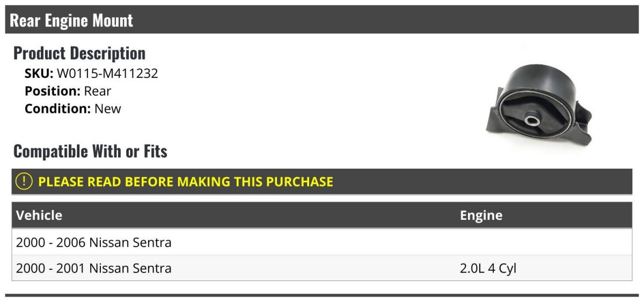Click the PLEASE READ BEFORE MAKING THIS PURCHASE banner
The image size is (644, 302).
[x=322, y=182]
